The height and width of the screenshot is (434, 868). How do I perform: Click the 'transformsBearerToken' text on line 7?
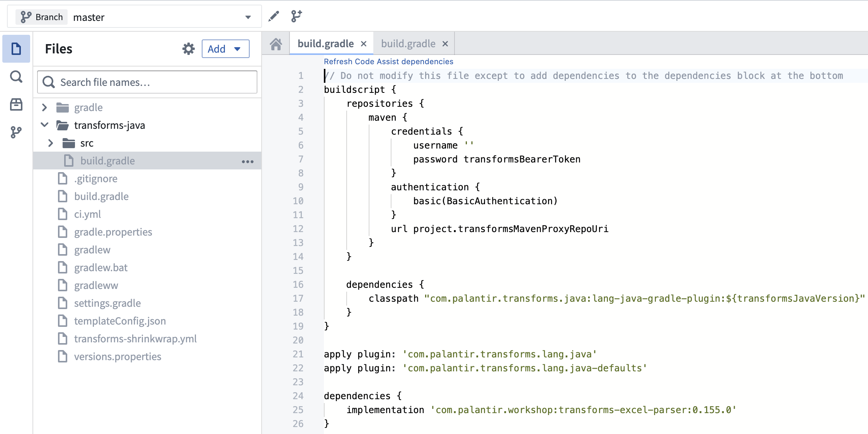coord(522,159)
